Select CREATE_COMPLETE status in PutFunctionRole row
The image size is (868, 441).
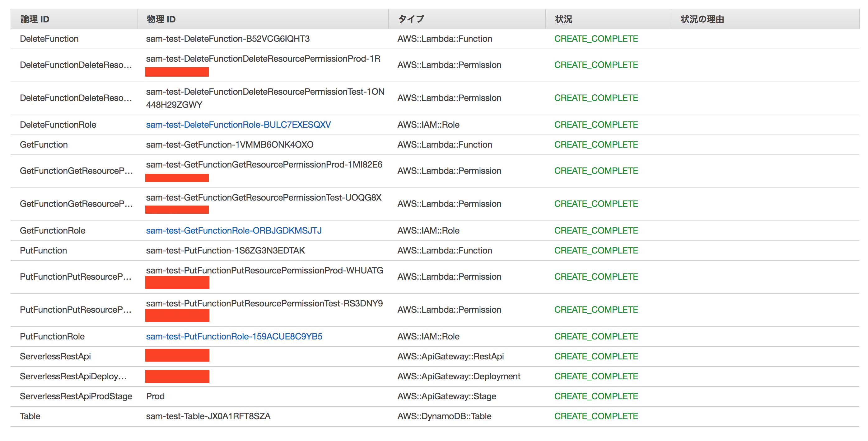(x=596, y=337)
